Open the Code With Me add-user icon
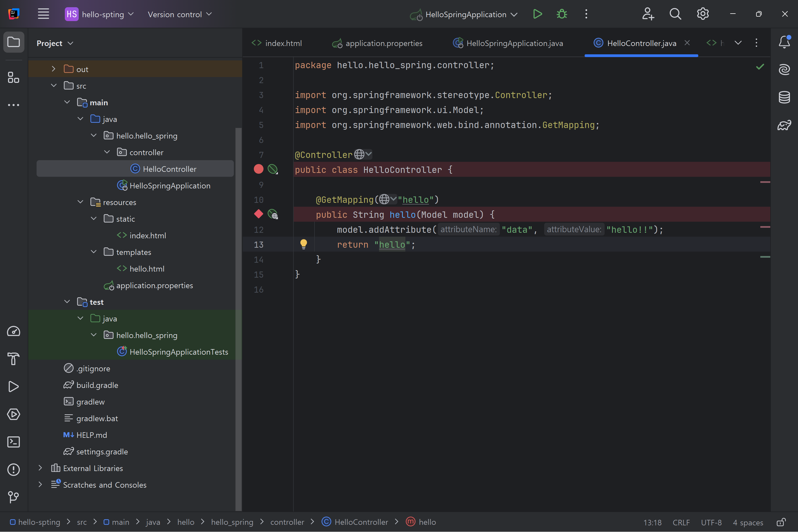Viewport: 798px width, 532px height. [x=648, y=14]
